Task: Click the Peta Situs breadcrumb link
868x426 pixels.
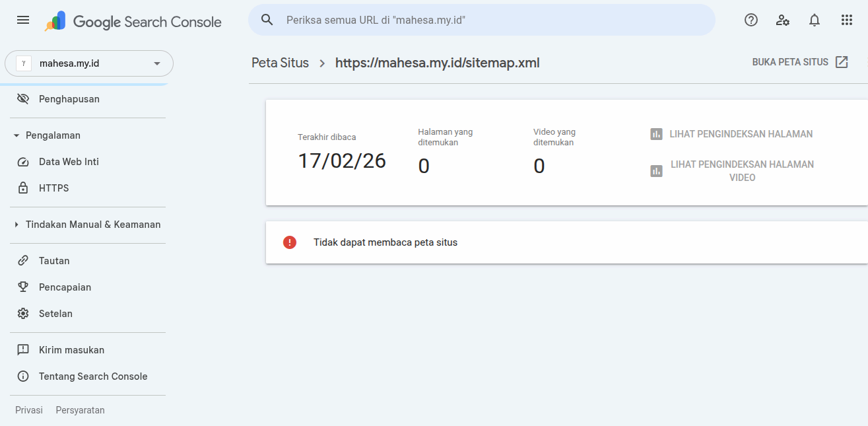Action: coord(280,63)
